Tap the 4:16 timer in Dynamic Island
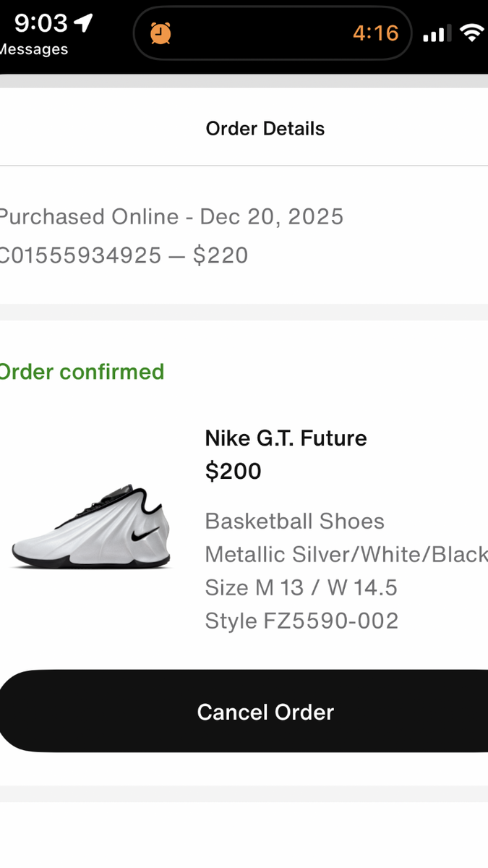The height and width of the screenshot is (868, 488). [x=375, y=33]
